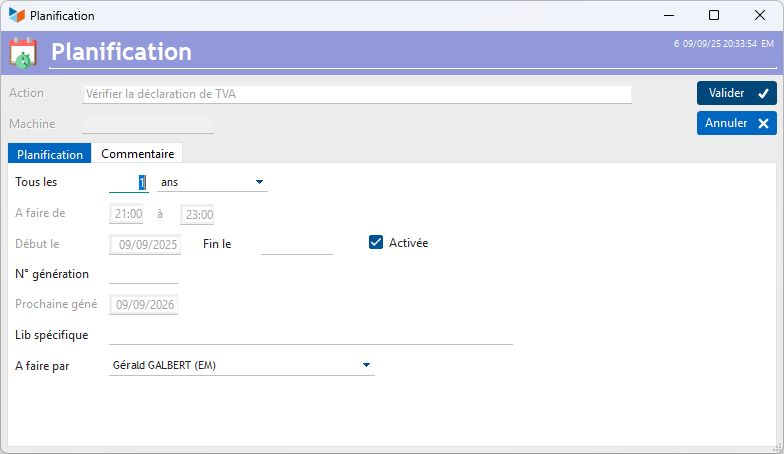Image resolution: width=784 pixels, height=454 pixels.
Task: Click the Début le date field
Action: (146, 244)
